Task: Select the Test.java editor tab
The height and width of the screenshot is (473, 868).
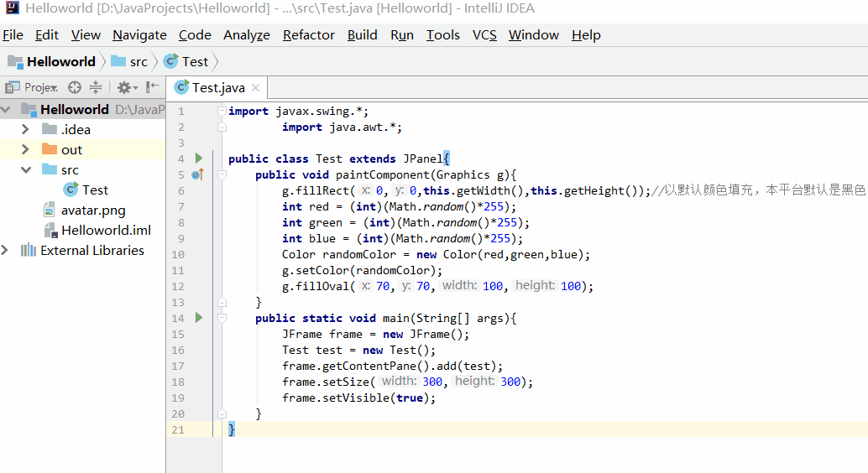Action: (218, 87)
